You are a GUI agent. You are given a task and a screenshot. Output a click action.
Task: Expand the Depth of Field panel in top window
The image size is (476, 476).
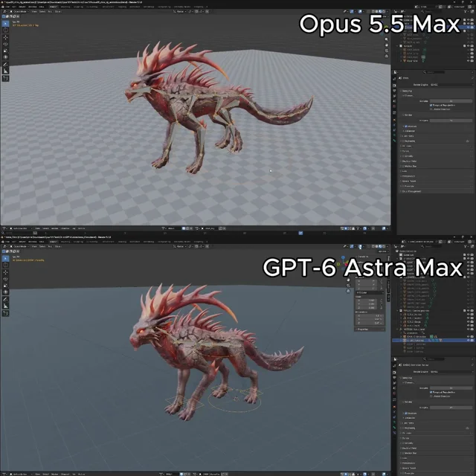[410, 161]
